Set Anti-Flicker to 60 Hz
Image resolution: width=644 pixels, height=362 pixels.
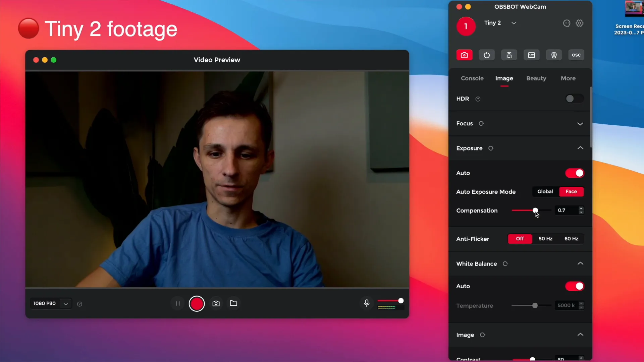tap(571, 239)
